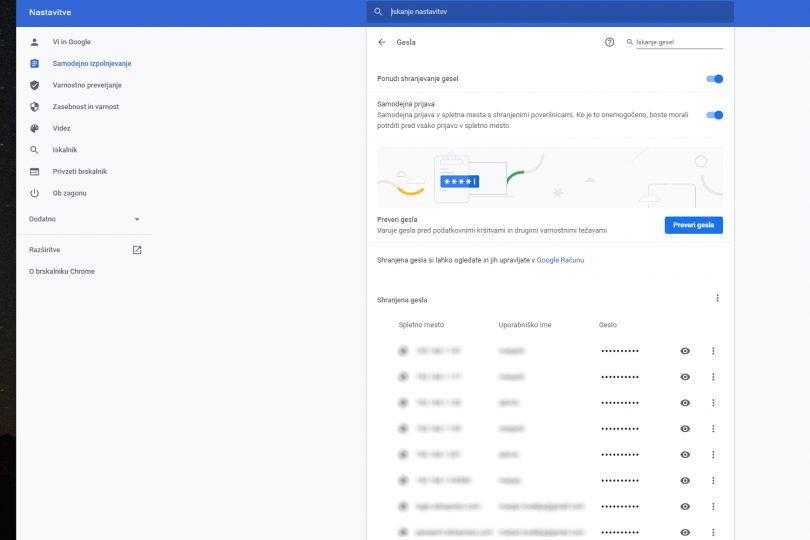Turn off the Samodejna prijava toggle

click(x=714, y=115)
